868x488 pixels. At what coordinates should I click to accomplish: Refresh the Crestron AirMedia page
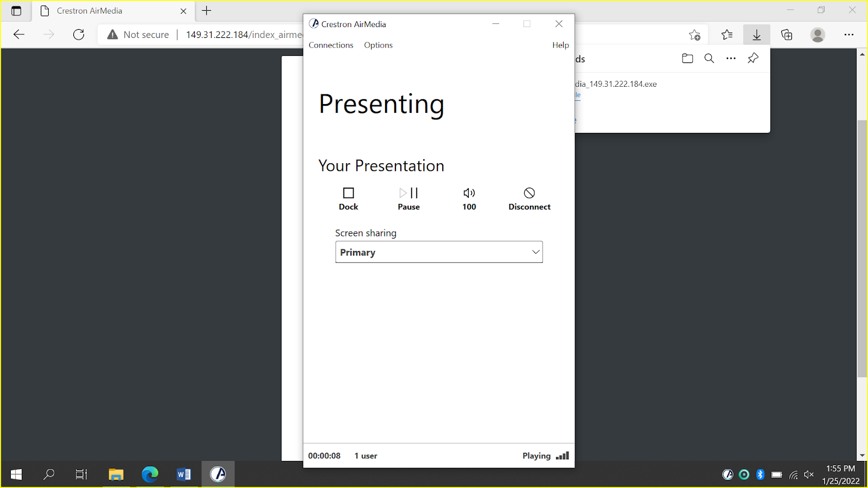pyautogui.click(x=79, y=35)
